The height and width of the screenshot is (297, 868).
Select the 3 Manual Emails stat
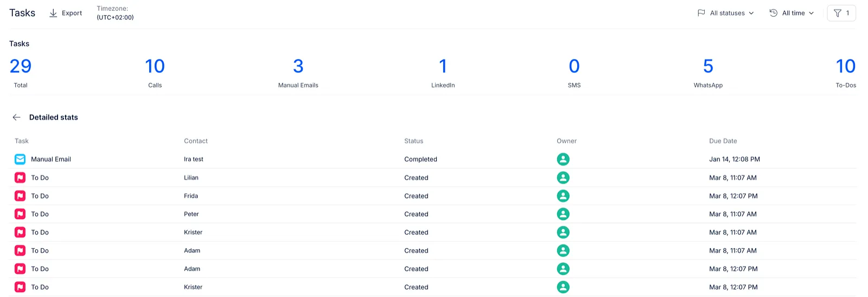pos(298,72)
